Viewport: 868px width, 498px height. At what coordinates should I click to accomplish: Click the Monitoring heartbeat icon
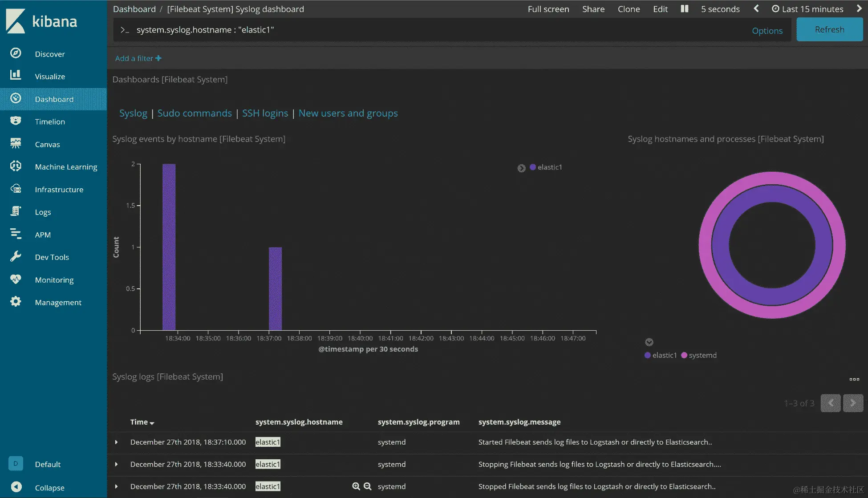[16, 279]
